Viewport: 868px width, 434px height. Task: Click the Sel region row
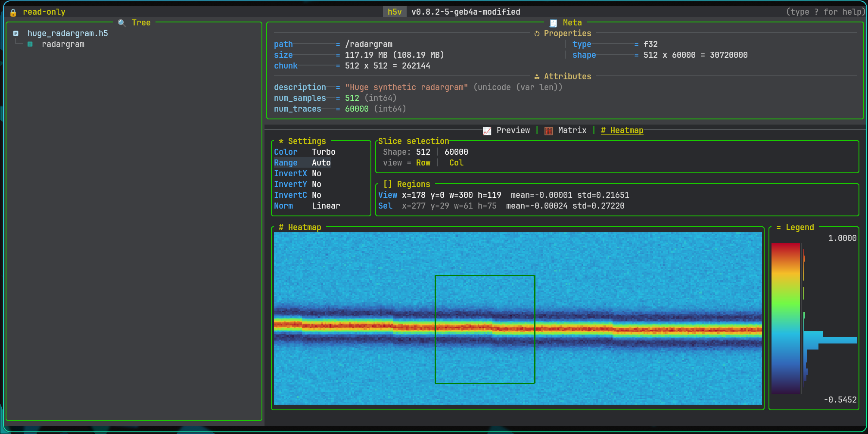[501, 206]
